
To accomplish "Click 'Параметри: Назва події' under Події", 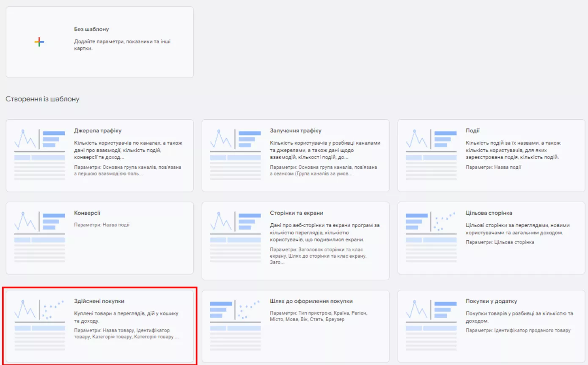I will click(493, 167).
